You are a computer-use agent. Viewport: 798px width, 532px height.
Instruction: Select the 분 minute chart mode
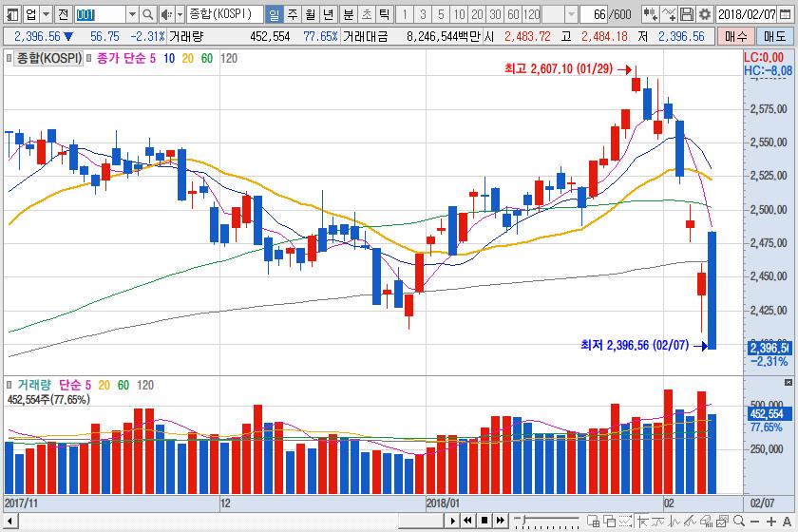348,14
